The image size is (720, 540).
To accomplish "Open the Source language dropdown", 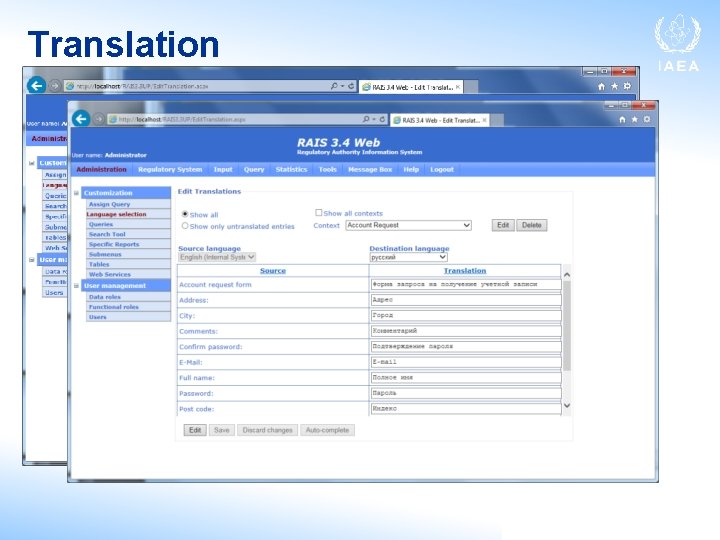I will [217, 257].
